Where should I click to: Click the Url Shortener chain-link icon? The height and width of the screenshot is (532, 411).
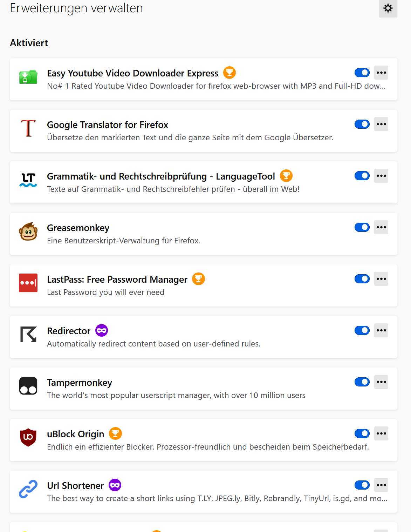click(x=28, y=489)
